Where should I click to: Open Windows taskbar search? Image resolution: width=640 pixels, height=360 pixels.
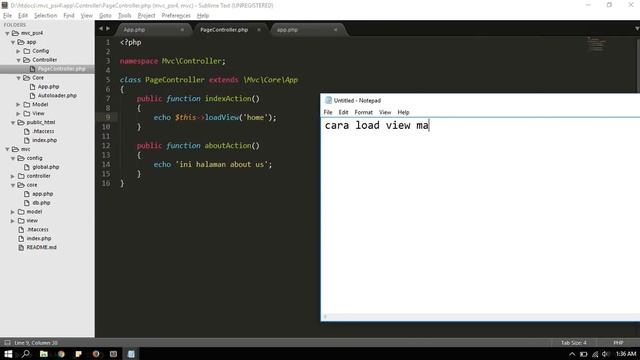pyautogui.click(x=26, y=354)
